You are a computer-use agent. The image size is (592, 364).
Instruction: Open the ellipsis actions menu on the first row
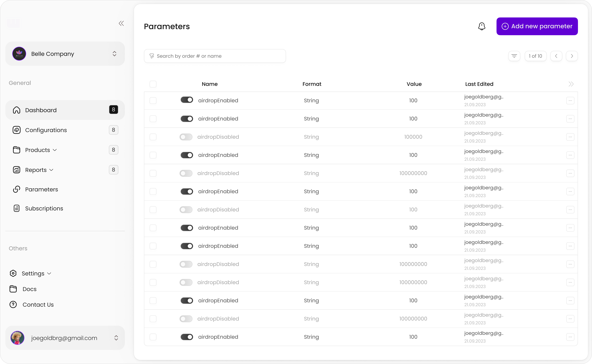pos(570,101)
